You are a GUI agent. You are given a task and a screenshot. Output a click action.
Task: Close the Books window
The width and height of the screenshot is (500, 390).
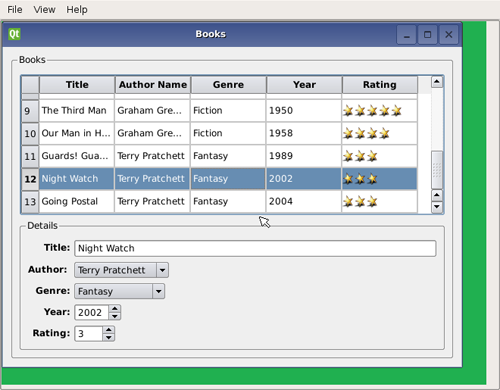(449, 35)
